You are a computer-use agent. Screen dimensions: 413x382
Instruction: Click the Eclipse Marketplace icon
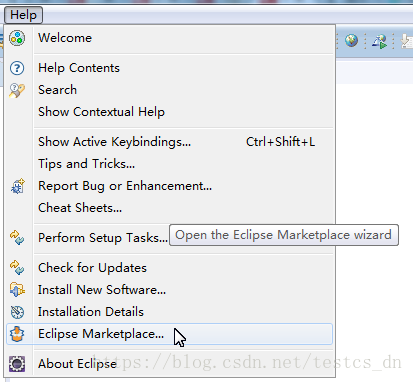17,334
